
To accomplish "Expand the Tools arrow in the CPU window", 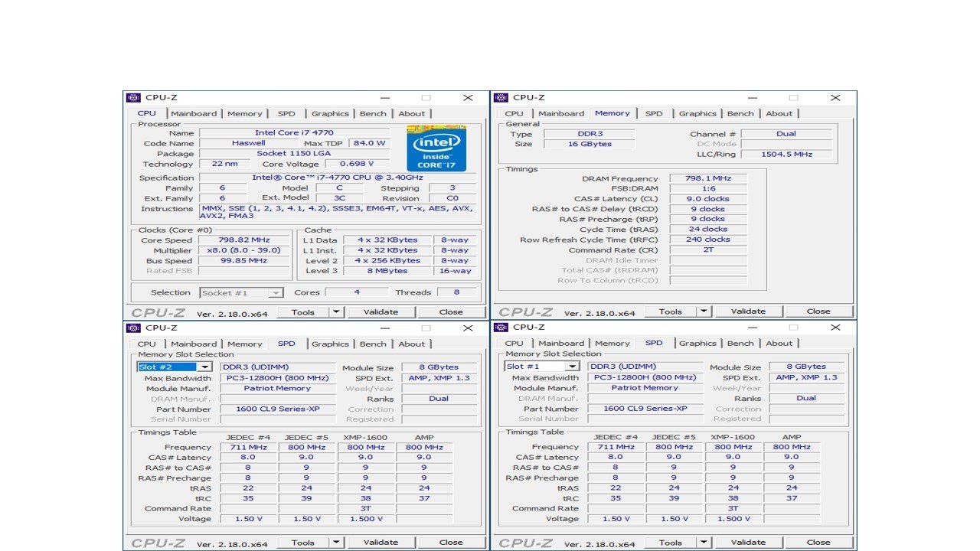I will [336, 311].
